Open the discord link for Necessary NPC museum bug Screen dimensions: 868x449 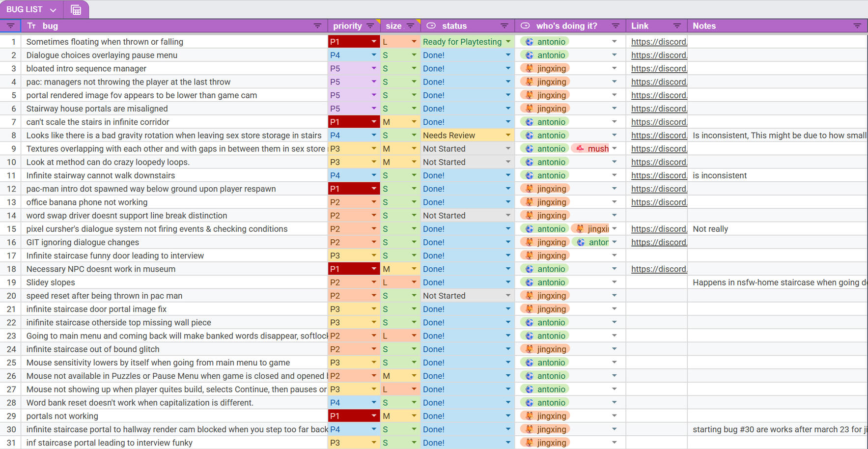pyautogui.click(x=659, y=269)
